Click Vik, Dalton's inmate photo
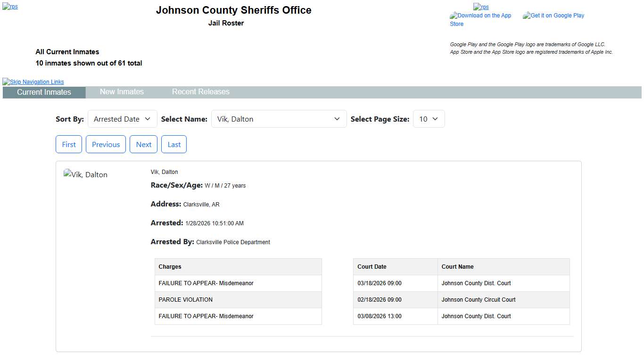The width and height of the screenshot is (644, 362). [x=85, y=175]
